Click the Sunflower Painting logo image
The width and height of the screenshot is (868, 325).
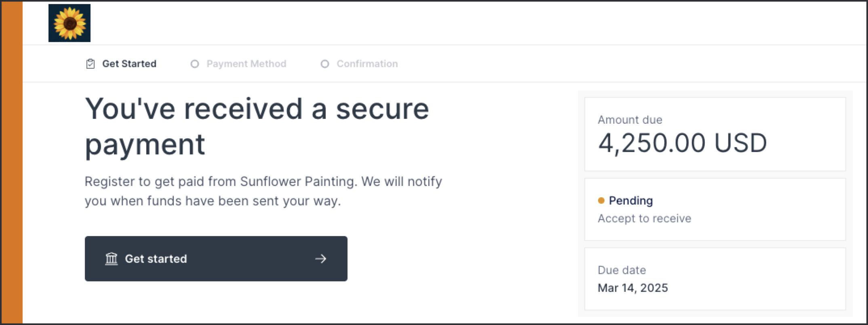(x=70, y=23)
